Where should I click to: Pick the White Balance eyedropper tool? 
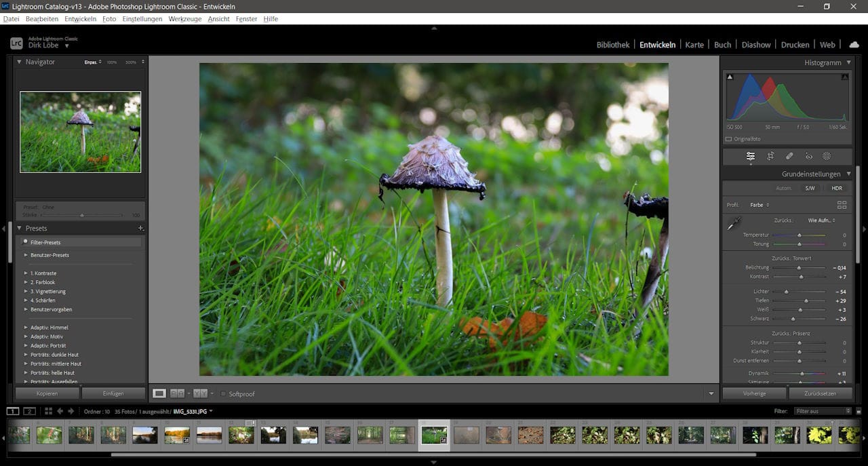tap(734, 224)
